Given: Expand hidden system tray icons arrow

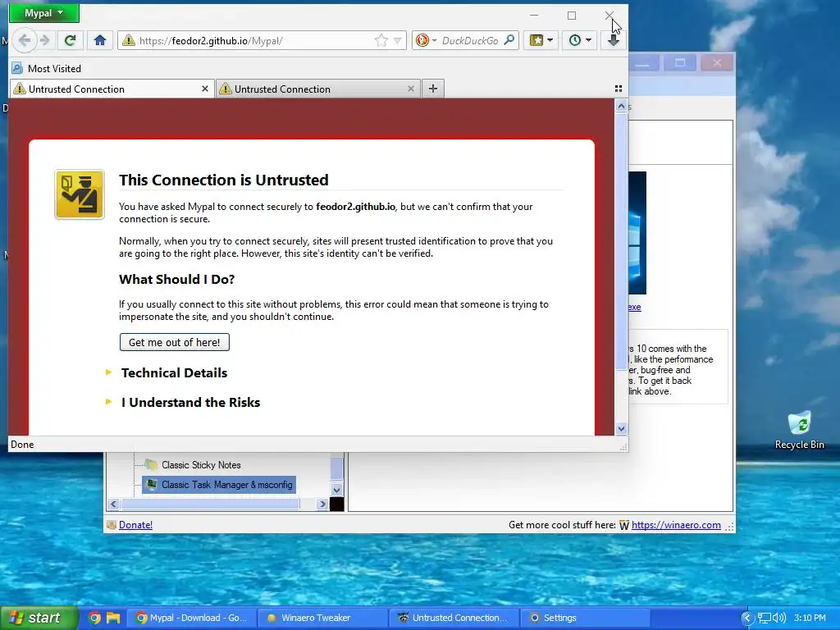Looking at the screenshot, I should [x=747, y=619].
